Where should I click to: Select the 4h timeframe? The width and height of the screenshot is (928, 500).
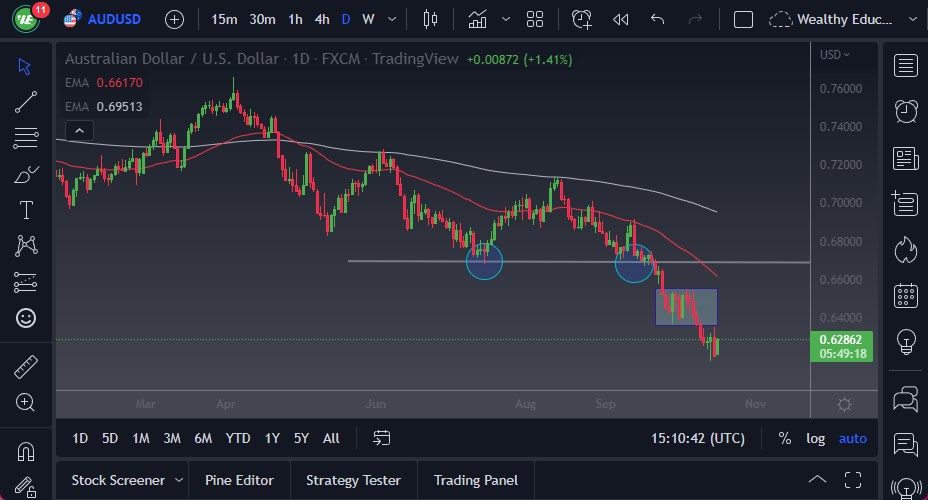click(x=322, y=19)
